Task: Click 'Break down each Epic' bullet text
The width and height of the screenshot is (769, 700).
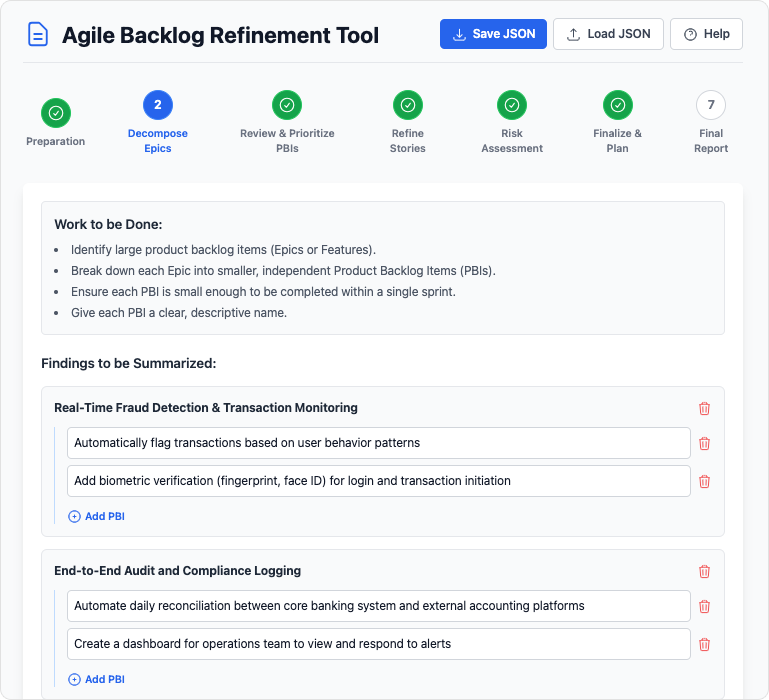Action: click(x=283, y=271)
